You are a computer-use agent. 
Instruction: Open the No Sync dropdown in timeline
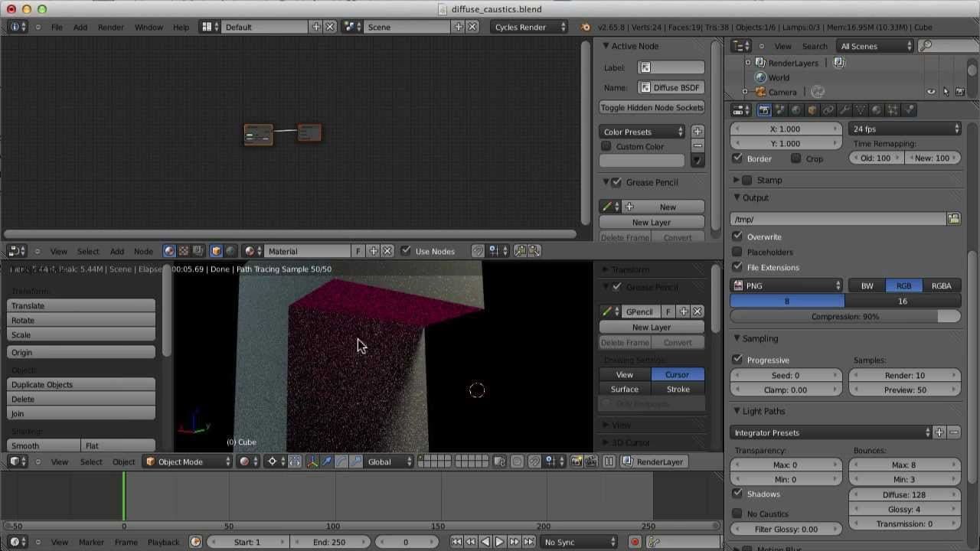(579, 542)
